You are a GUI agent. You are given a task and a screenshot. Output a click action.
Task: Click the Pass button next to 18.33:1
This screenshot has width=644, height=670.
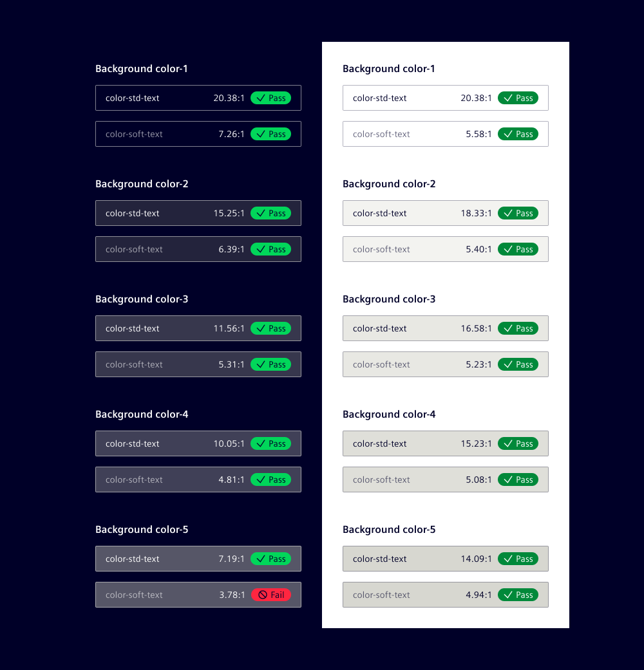[x=518, y=213]
